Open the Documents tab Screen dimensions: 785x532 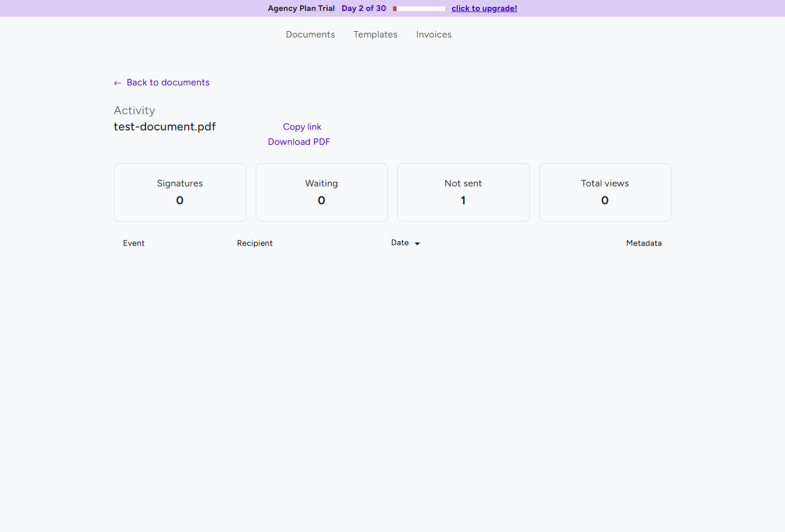[x=310, y=35]
